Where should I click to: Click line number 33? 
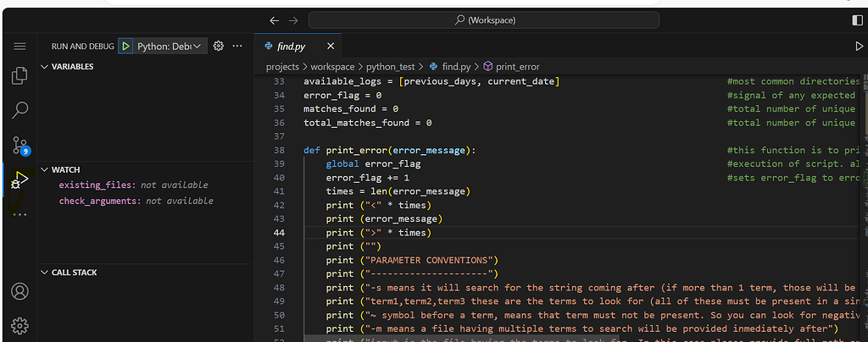(x=278, y=82)
